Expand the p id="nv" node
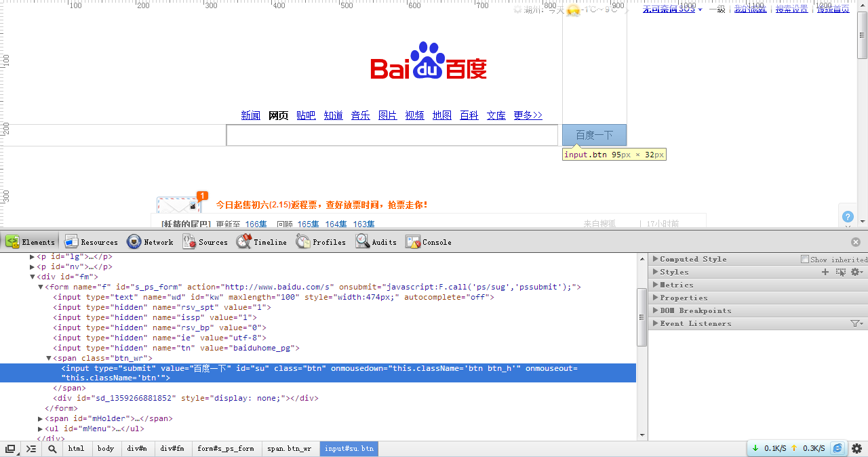Screen dimensions: 868x457 33,267
